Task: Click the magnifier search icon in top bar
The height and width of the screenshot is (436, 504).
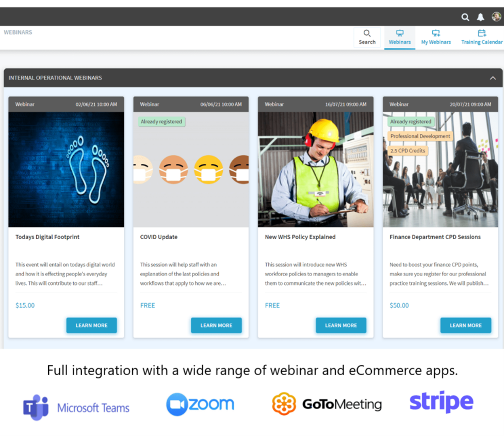Action: (x=465, y=17)
